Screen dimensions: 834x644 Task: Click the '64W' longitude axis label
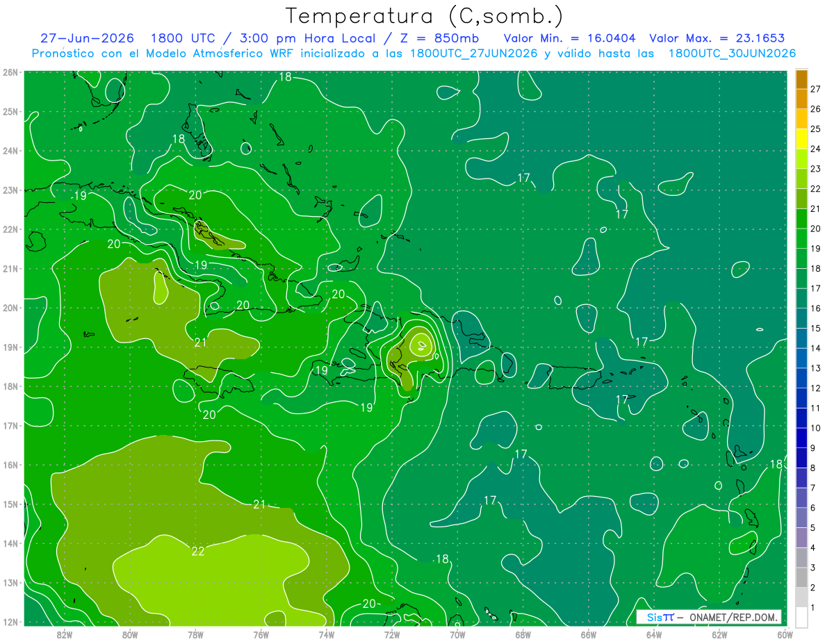654,634
